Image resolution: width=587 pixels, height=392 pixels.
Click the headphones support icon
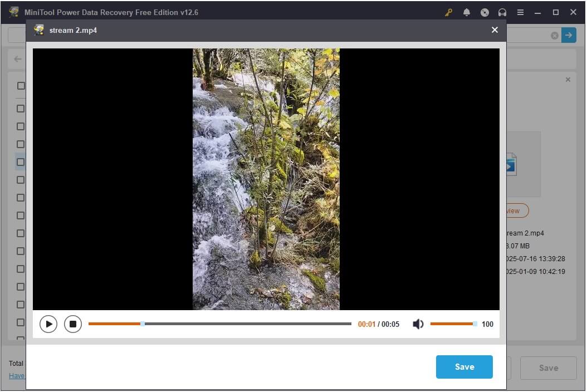502,12
